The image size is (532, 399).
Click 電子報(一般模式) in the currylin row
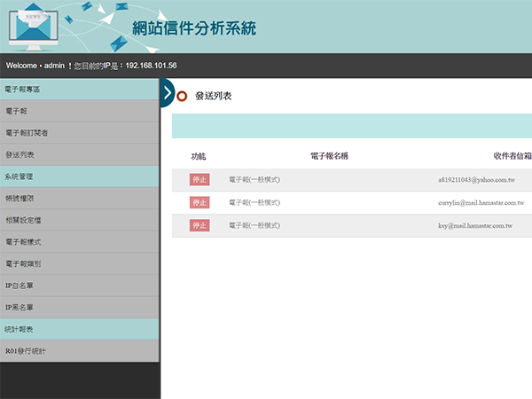(x=254, y=202)
